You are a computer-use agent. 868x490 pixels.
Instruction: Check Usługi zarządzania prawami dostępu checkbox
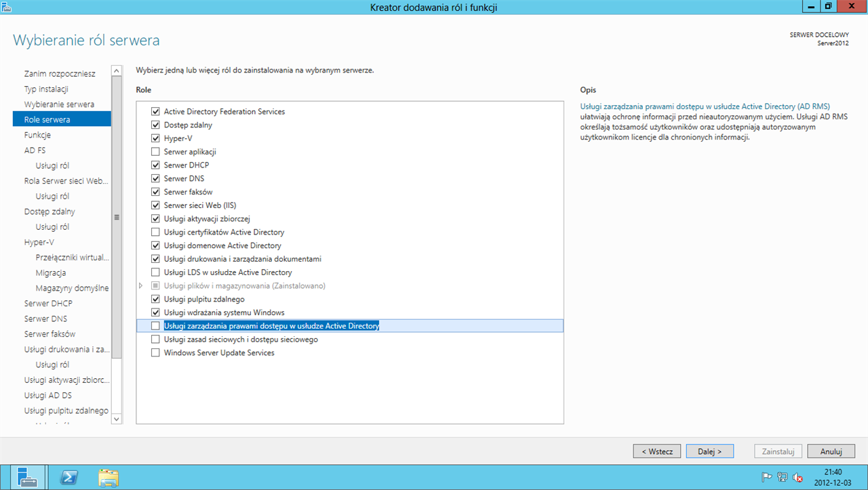coord(155,326)
